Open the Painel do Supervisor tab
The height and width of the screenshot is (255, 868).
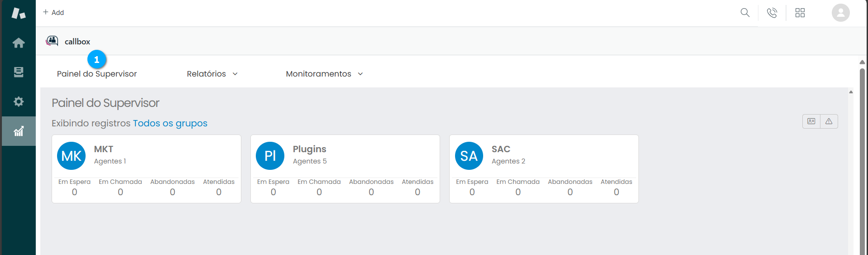97,74
